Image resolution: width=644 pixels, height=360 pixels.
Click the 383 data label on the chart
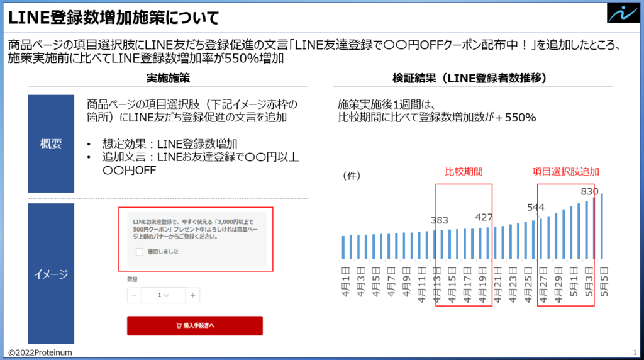[440, 220]
